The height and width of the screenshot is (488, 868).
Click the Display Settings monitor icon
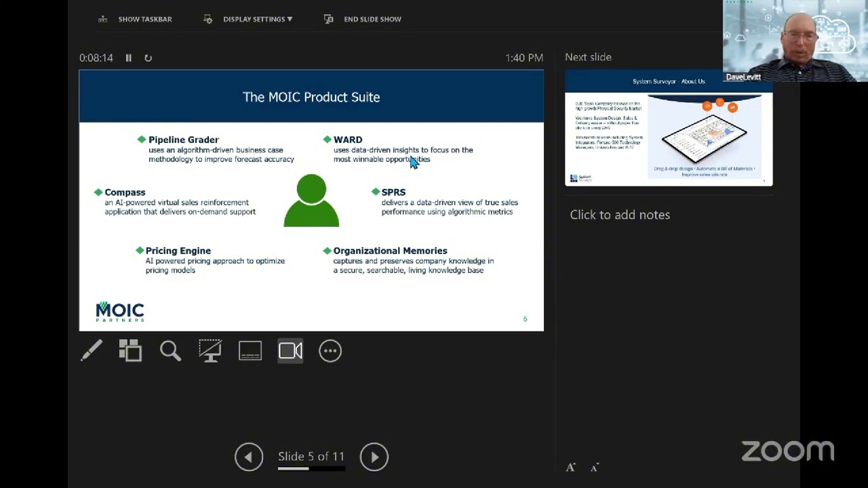208,19
